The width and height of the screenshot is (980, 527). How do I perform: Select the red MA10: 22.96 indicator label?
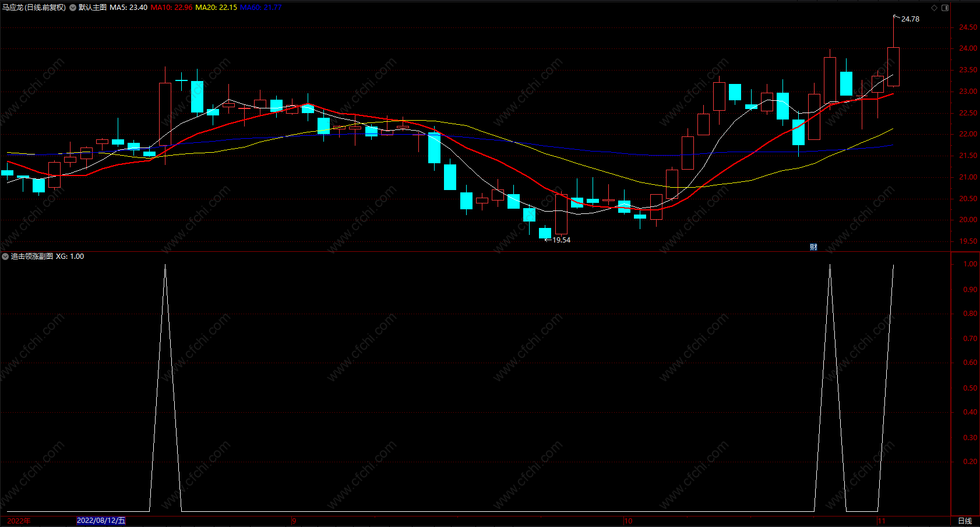(x=171, y=8)
